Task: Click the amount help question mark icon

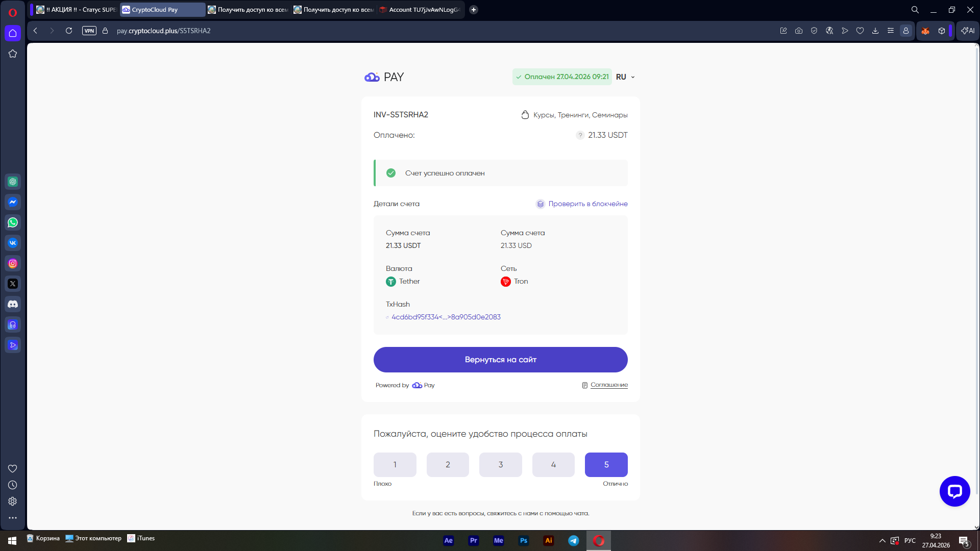Action: 580,135
